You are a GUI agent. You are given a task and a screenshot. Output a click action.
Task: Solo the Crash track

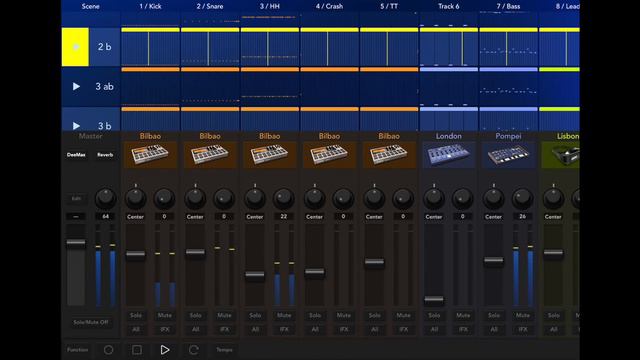coord(314,316)
